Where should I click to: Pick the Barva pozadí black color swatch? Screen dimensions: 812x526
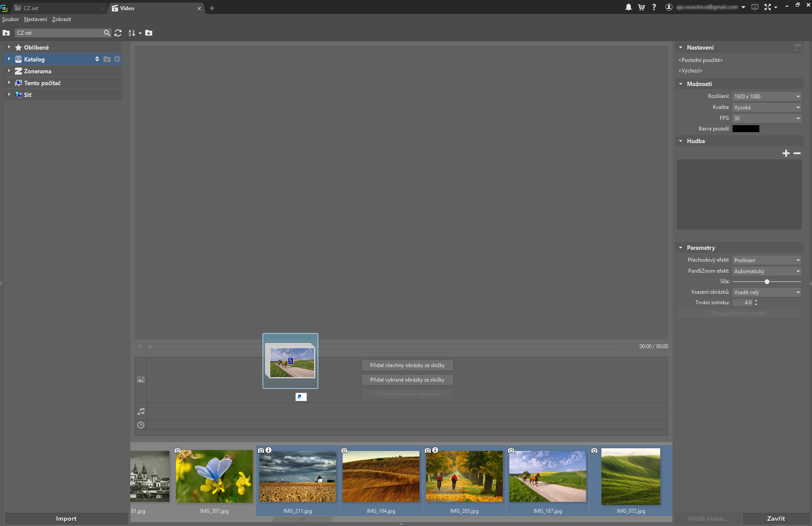[x=746, y=129]
